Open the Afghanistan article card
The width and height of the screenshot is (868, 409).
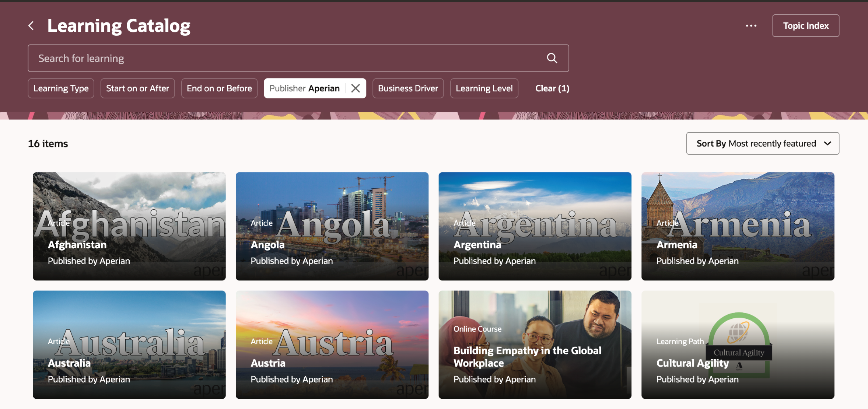pos(129,226)
